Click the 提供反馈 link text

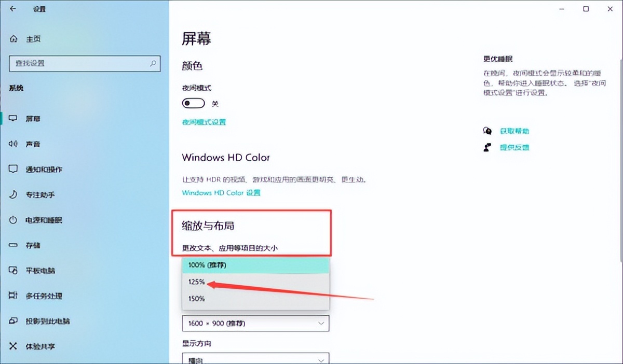point(514,147)
